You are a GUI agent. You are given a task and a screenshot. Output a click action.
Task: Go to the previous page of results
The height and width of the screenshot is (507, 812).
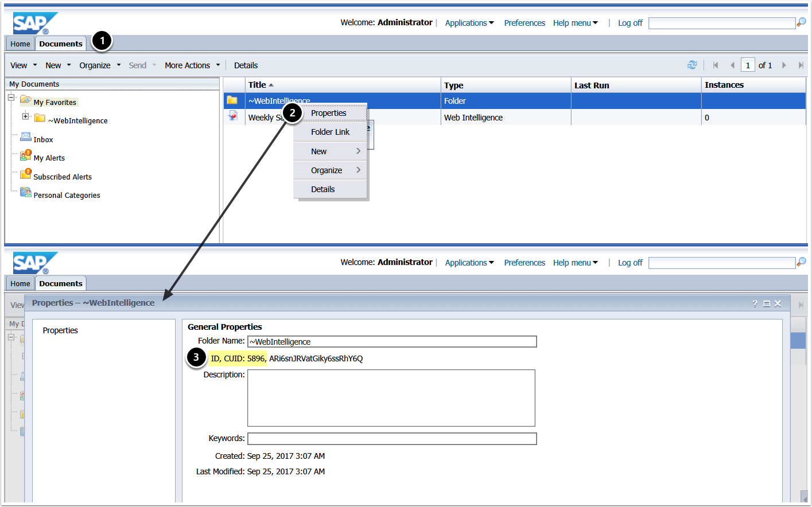[732, 65]
